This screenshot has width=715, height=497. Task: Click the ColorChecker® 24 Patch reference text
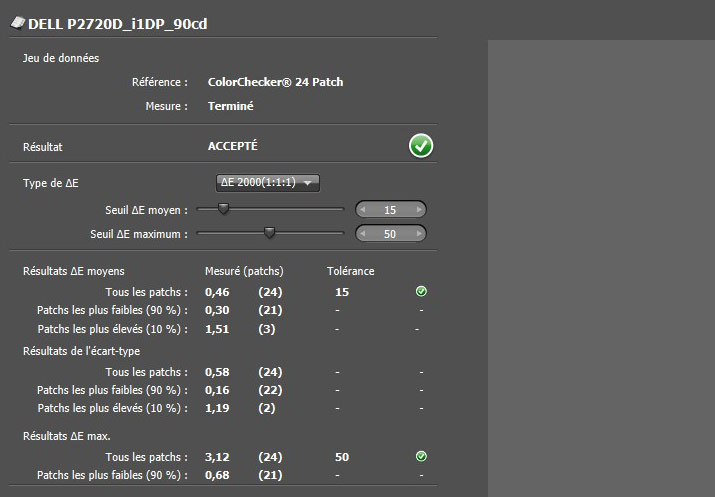click(x=275, y=82)
